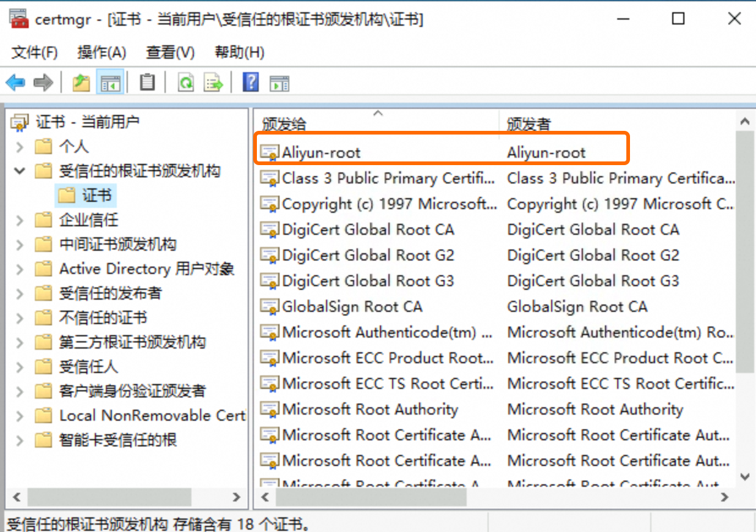Click left arrow of tree pane horizontal scrollbar
This screenshot has width=756, height=532.
[17, 497]
